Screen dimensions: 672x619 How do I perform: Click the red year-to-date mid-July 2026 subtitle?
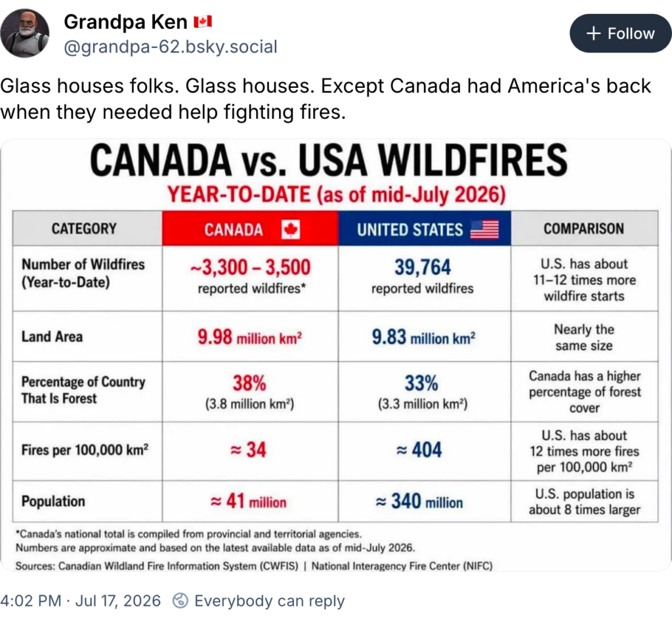pyautogui.click(x=337, y=194)
